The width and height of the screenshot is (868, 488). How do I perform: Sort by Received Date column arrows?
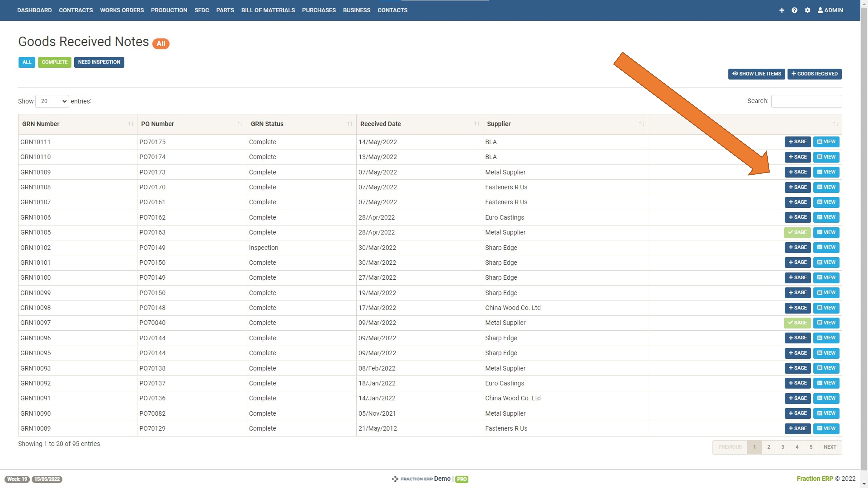[x=476, y=124]
